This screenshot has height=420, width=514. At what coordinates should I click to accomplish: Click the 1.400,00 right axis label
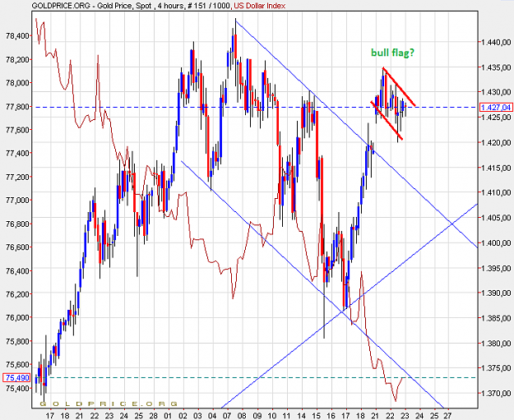click(496, 242)
